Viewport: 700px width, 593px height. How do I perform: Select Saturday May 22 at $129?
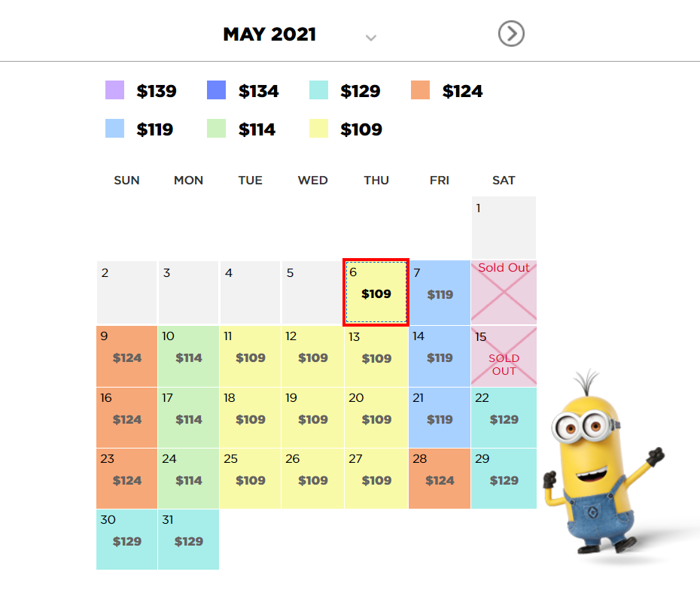(x=504, y=418)
